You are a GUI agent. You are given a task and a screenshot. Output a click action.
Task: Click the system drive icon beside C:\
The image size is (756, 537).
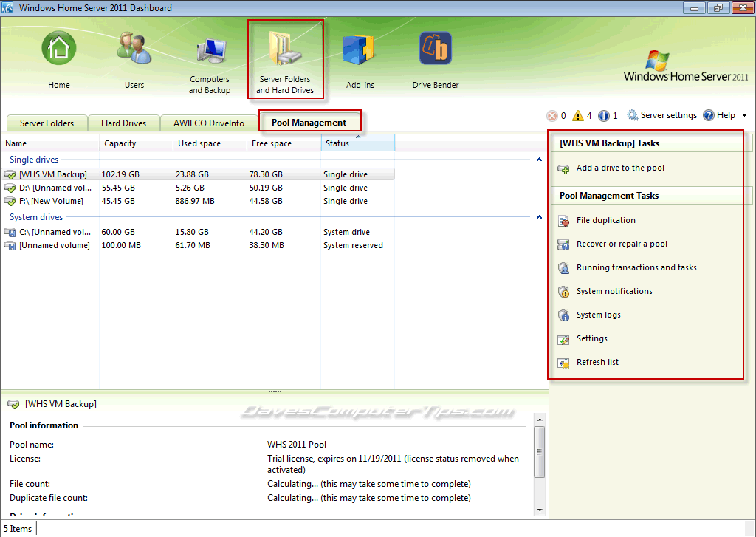(10, 233)
